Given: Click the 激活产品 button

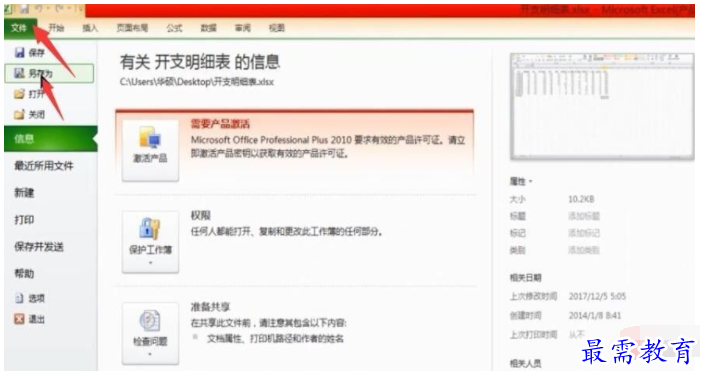Looking at the screenshot, I should point(150,151).
